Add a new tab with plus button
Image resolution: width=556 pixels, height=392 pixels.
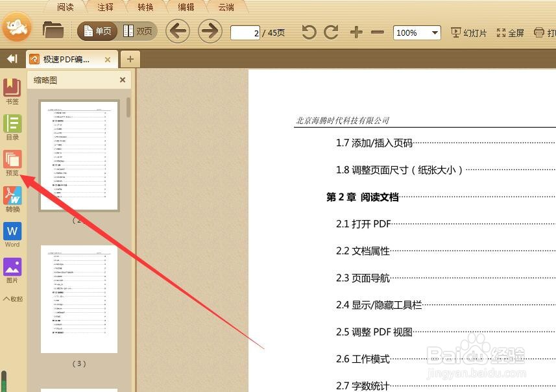pyautogui.click(x=130, y=59)
